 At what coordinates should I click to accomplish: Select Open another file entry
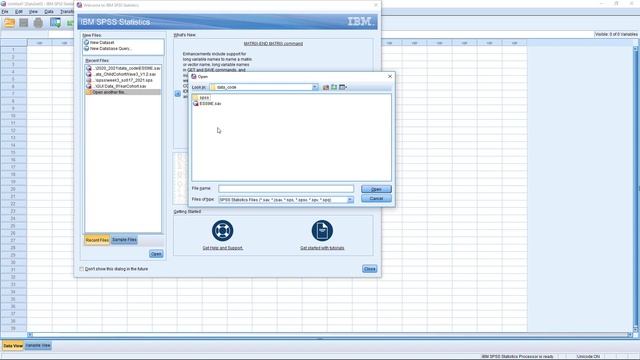pyautogui.click(x=123, y=92)
